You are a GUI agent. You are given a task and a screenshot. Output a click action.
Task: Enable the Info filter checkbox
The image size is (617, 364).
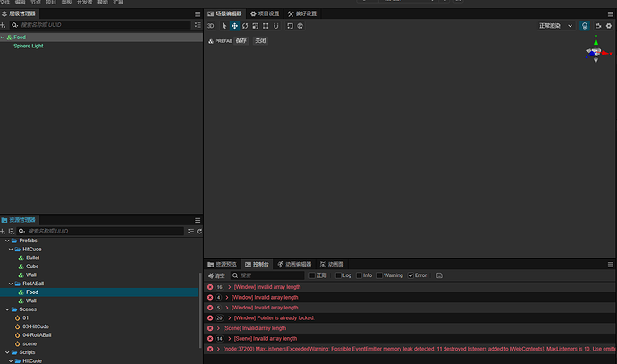tap(359, 275)
